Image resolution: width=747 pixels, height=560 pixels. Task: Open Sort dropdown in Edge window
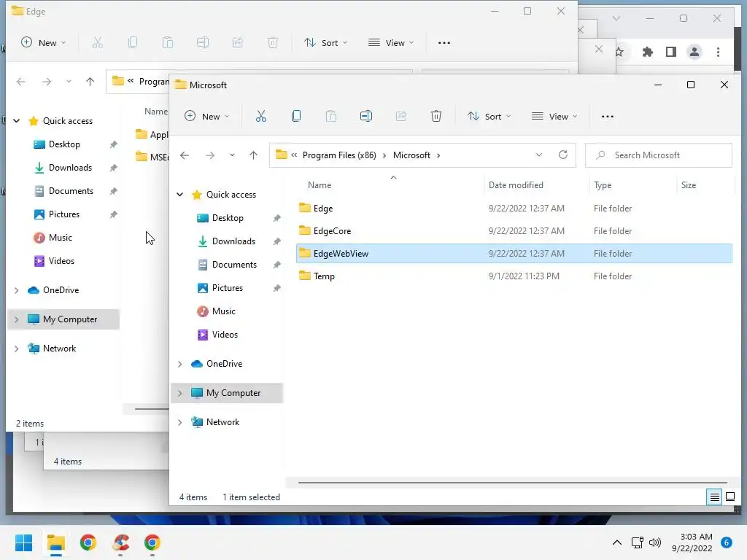coord(326,43)
